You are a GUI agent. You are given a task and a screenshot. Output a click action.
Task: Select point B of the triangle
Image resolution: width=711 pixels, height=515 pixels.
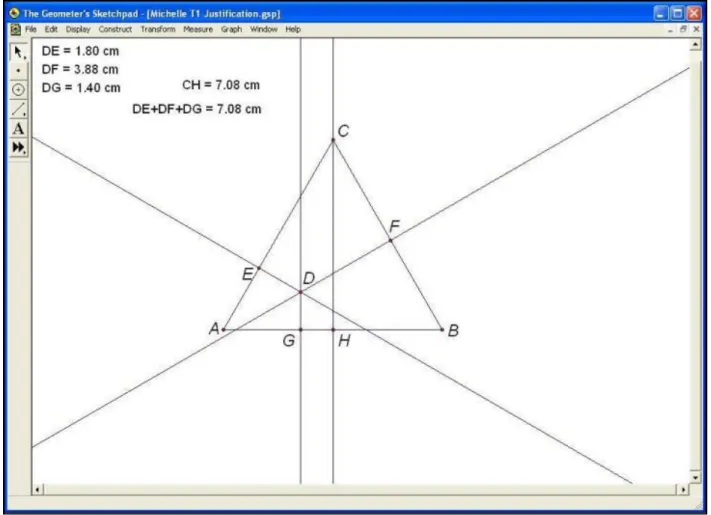[x=442, y=330]
